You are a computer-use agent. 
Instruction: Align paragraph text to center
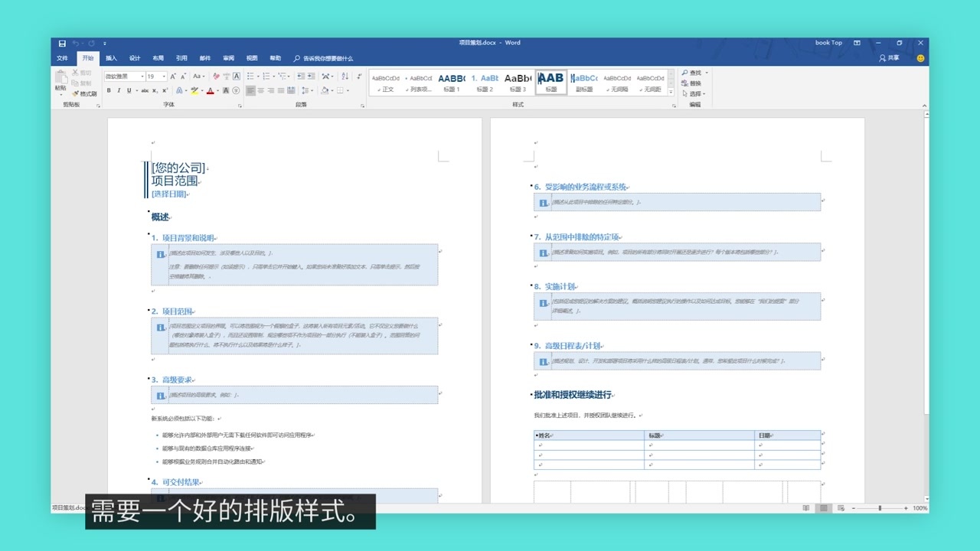[261, 90]
